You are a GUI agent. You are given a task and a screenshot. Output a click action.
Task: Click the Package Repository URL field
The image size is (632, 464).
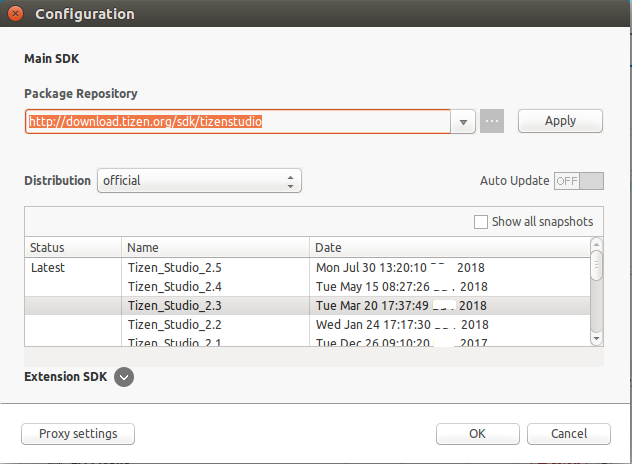[x=238, y=121]
